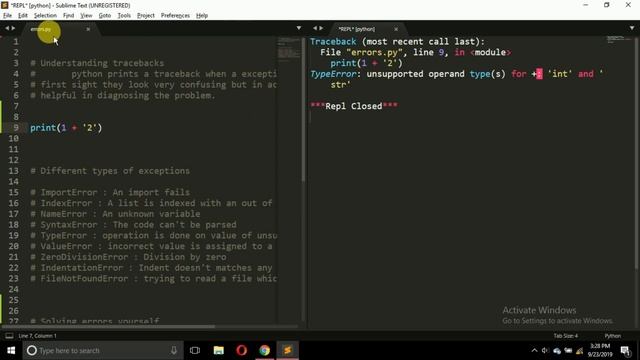Open the taskbar clock and date
This screenshot has height=360, width=640.
(x=600, y=350)
